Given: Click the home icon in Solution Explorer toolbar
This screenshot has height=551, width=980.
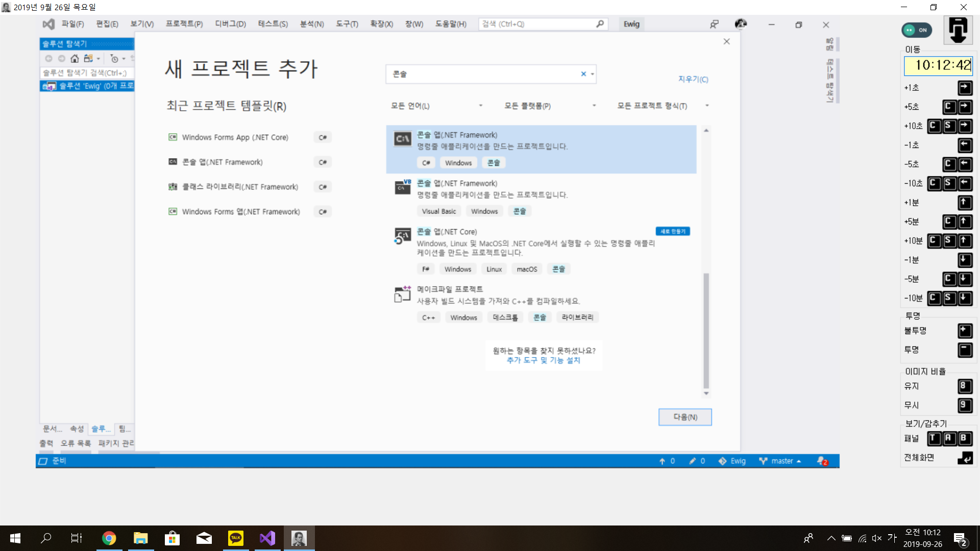Looking at the screenshot, I should (x=75, y=59).
